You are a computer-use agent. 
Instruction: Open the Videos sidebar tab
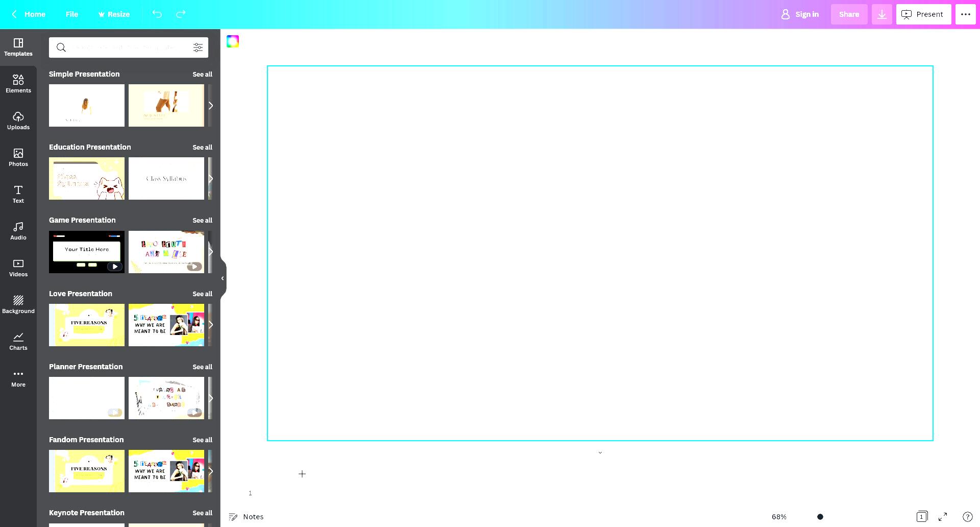(x=18, y=268)
